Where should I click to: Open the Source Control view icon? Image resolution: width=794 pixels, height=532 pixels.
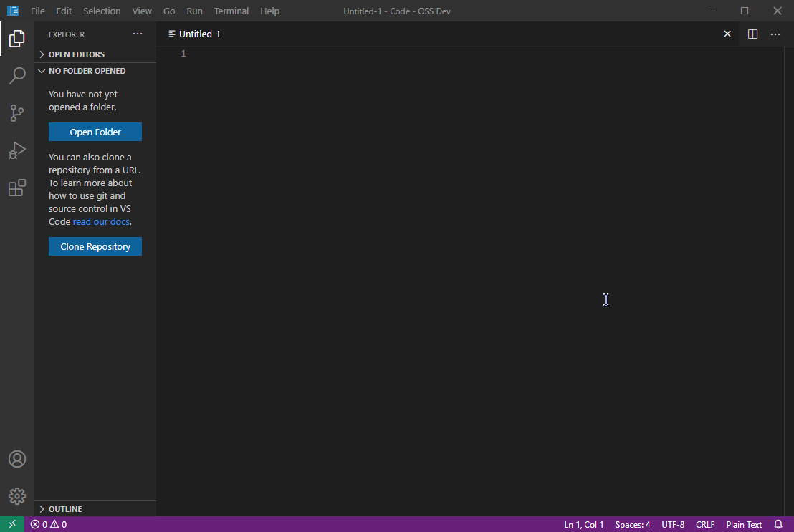coord(16,113)
